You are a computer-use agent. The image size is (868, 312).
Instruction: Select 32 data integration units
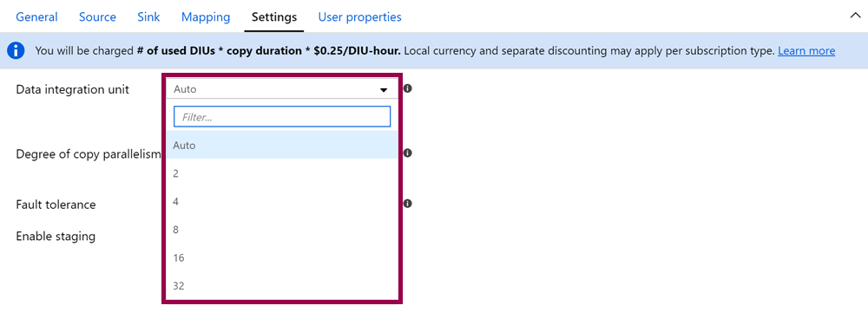pyautogui.click(x=282, y=286)
